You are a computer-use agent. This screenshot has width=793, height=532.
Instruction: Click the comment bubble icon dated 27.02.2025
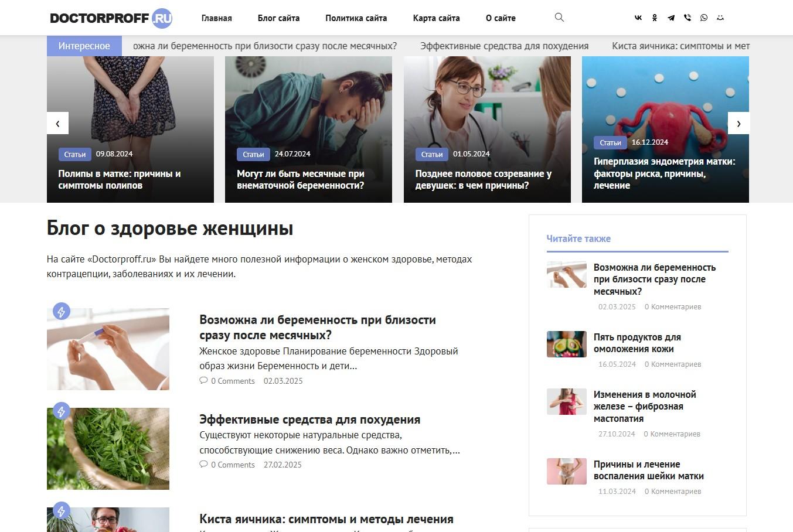(203, 465)
